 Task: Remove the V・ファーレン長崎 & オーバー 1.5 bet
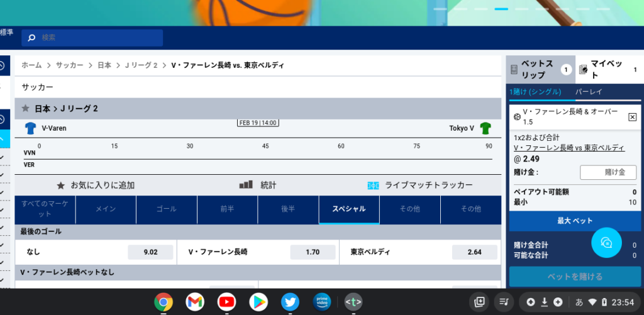tap(633, 117)
